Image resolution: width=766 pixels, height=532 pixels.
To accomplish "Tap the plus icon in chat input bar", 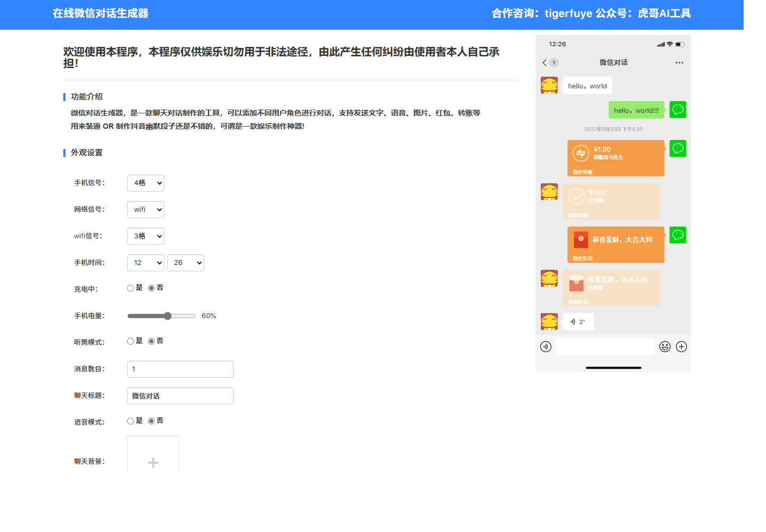I will tap(681, 347).
